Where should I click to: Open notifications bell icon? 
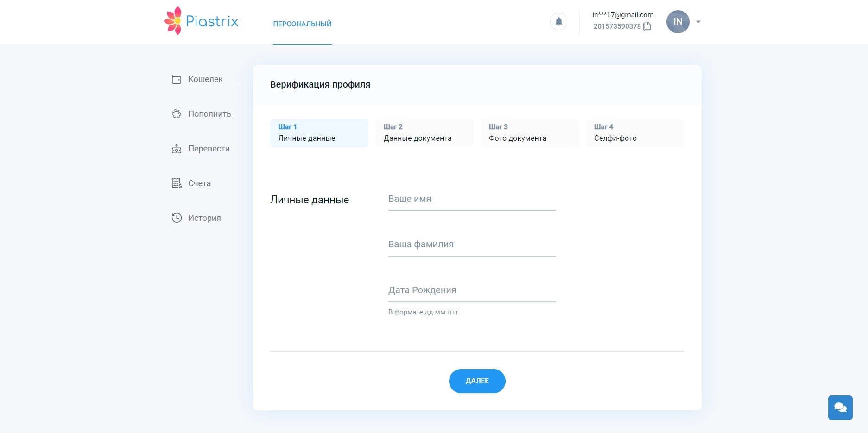[558, 21]
